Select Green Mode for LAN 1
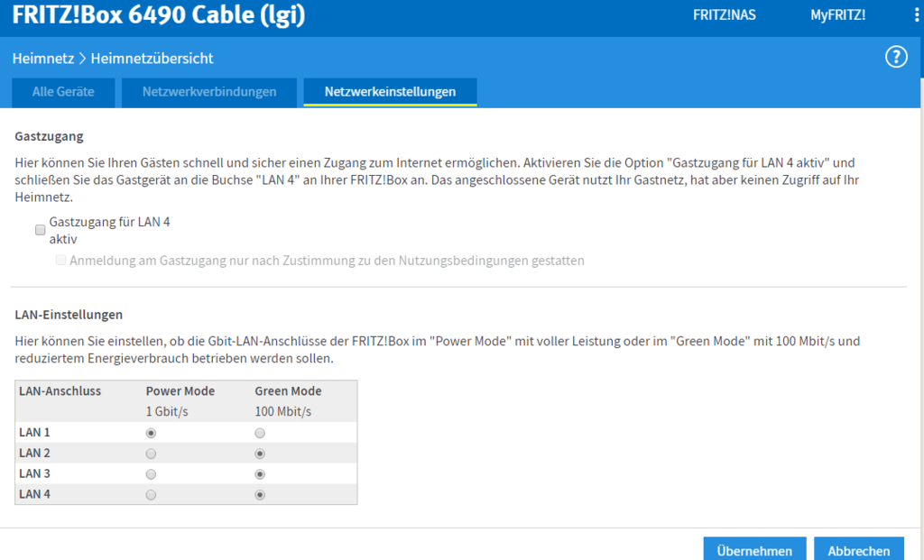Image resolution: width=924 pixels, height=560 pixels. [x=260, y=433]
